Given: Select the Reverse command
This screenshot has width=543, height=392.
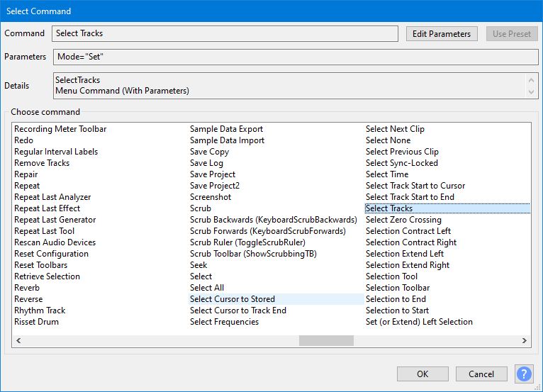Looking at the screenshot, I should pos(28,299).
